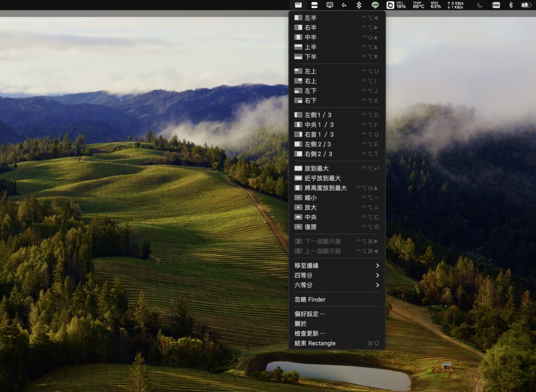The height and width of the screenshot is (392, 536).
Task: Toggle 忽略 Finder option
Action: tap(310, 299)
